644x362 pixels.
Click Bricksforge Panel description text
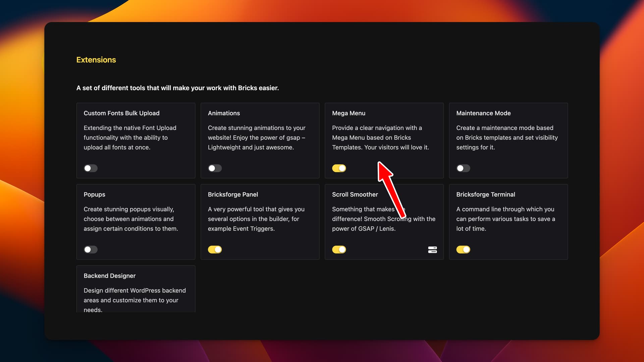pyautogui.click(x=256, y=219)
